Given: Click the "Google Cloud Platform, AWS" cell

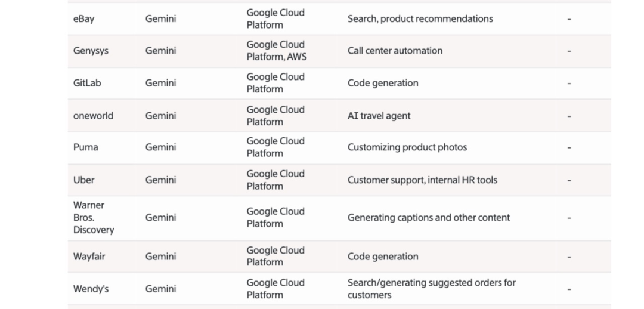Looking at the screenshot, I should click(x=277, y=51).
